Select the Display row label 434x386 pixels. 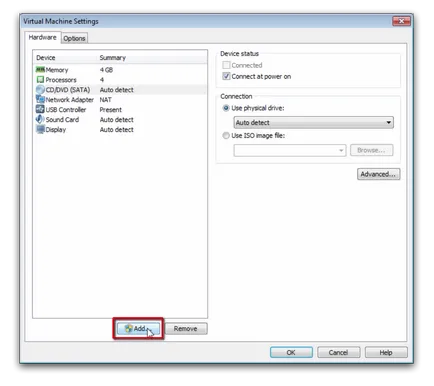(56, 130)
